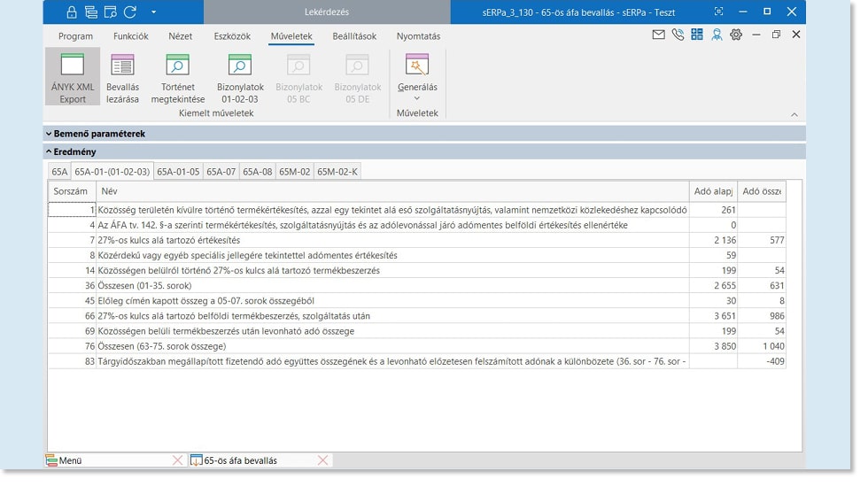The image size is (868, 487).
Task: Click the phone call icon
Action: [678, 35]
